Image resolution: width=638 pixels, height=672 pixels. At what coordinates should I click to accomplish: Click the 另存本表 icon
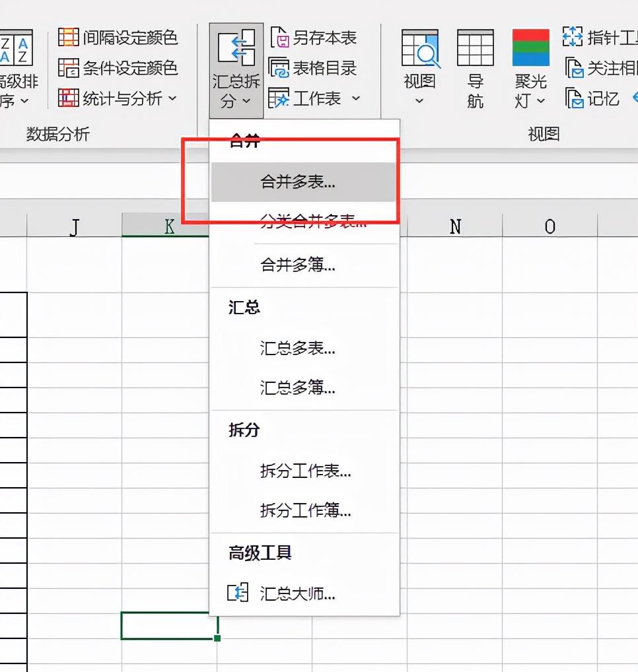281,38
